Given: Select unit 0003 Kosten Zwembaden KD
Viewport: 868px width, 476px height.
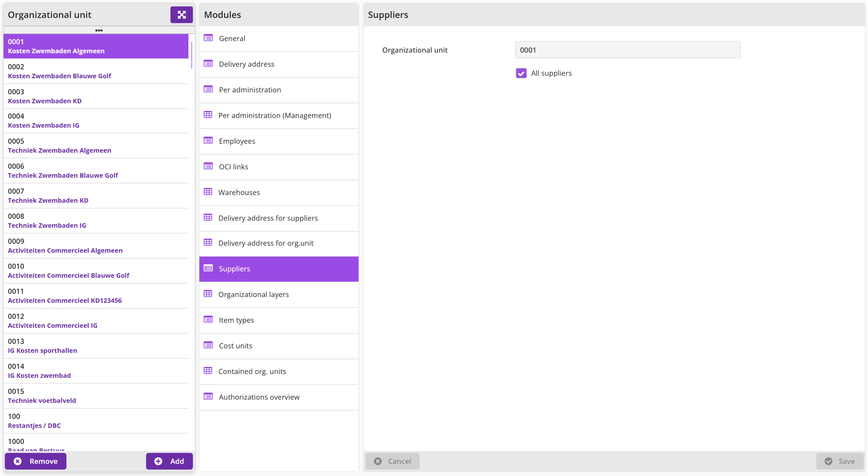Looking at the screenshot, I should (96, 96).
